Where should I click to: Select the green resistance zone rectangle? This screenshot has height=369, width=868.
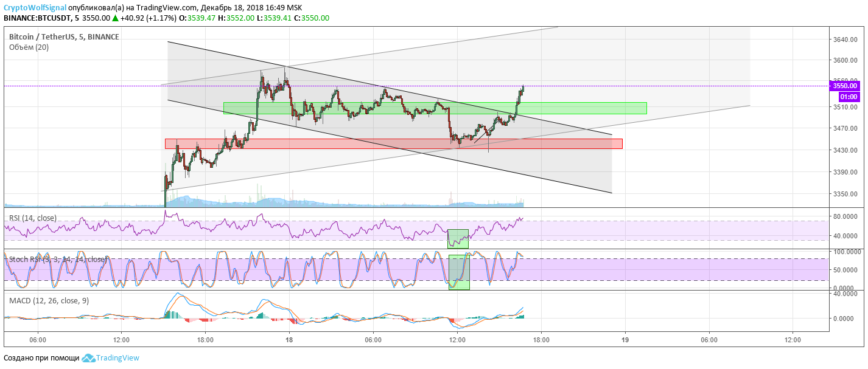coord(435,108)
